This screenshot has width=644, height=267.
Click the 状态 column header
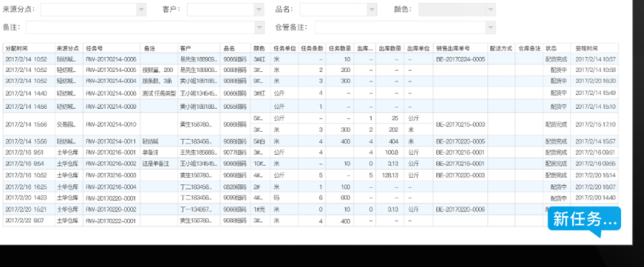pos(556,48)
